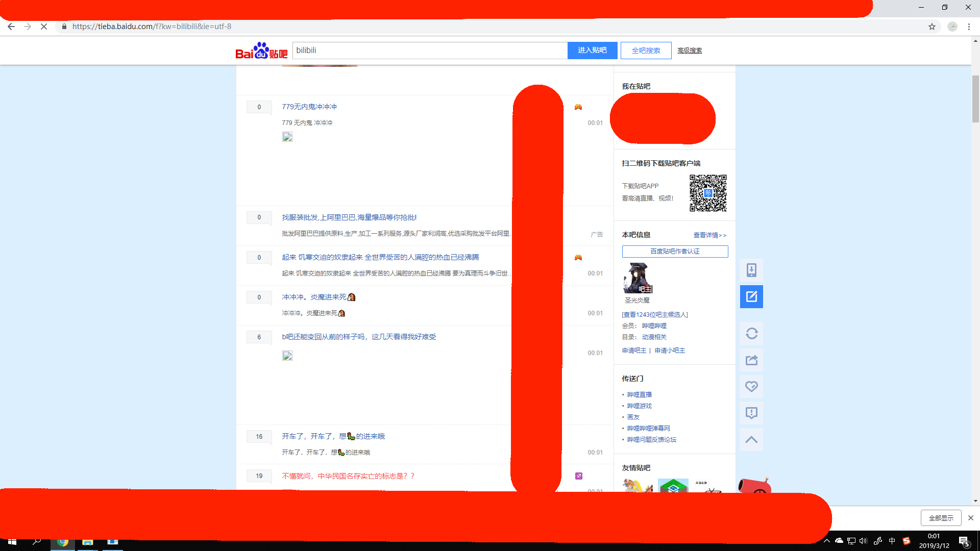Click the feedback exclamation icon

coord(751,413)
